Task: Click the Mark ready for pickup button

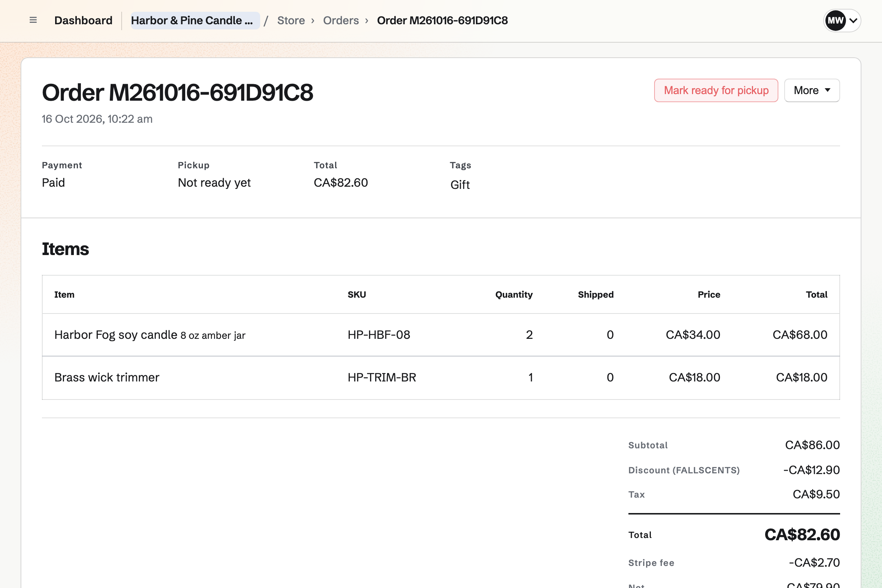Action: click(x=716, y=90)
